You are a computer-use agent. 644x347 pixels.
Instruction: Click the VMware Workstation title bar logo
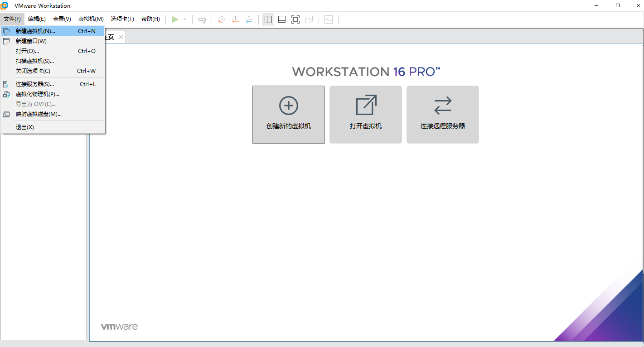click(x=5, y=5)
